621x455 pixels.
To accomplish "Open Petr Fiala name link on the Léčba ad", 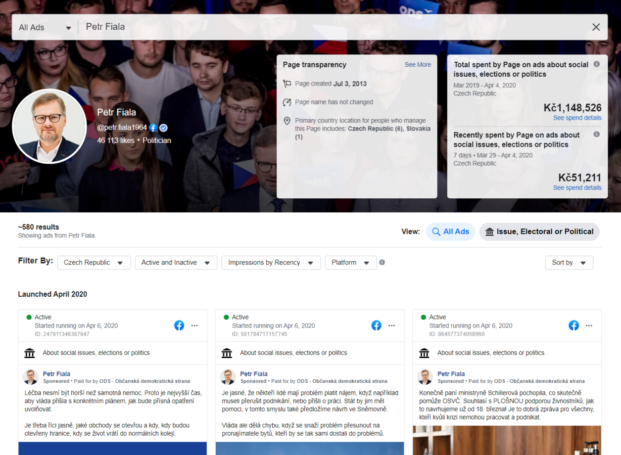I will (56, 374).
